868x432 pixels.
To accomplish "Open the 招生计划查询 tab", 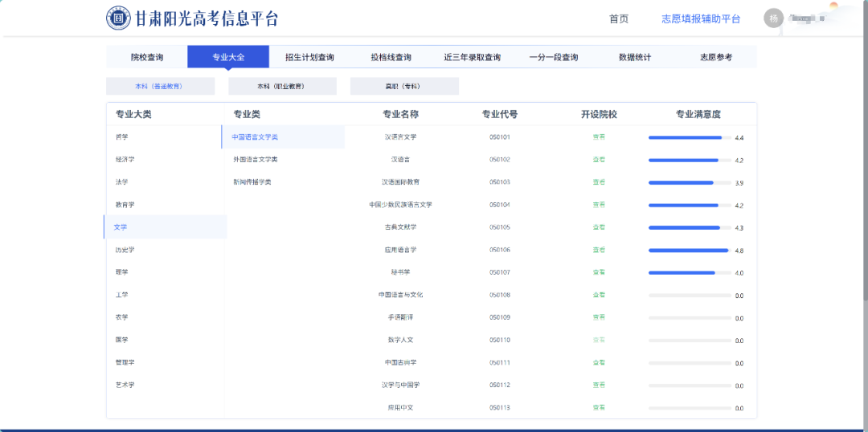I will (309, 57).
